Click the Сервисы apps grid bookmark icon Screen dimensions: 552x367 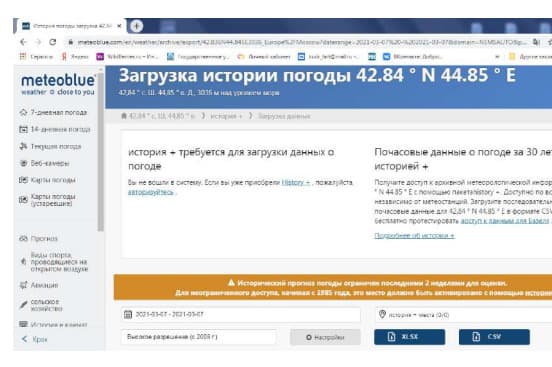(x=23, y=56)
